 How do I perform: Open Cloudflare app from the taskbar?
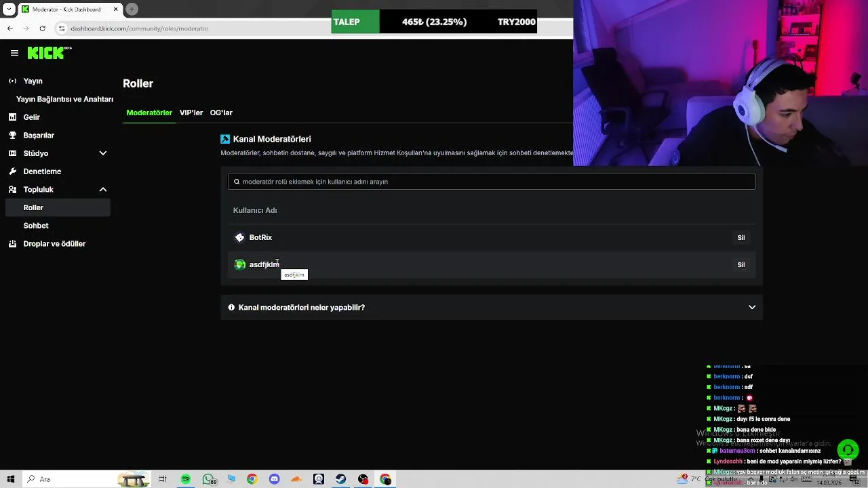click(x=296, y=479)
